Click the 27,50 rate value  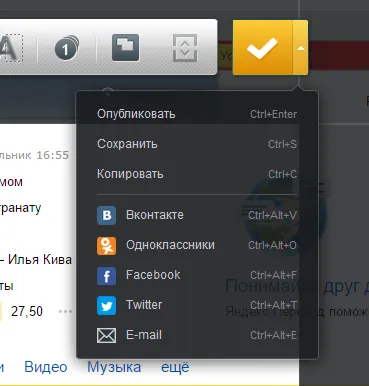[27, 312]
